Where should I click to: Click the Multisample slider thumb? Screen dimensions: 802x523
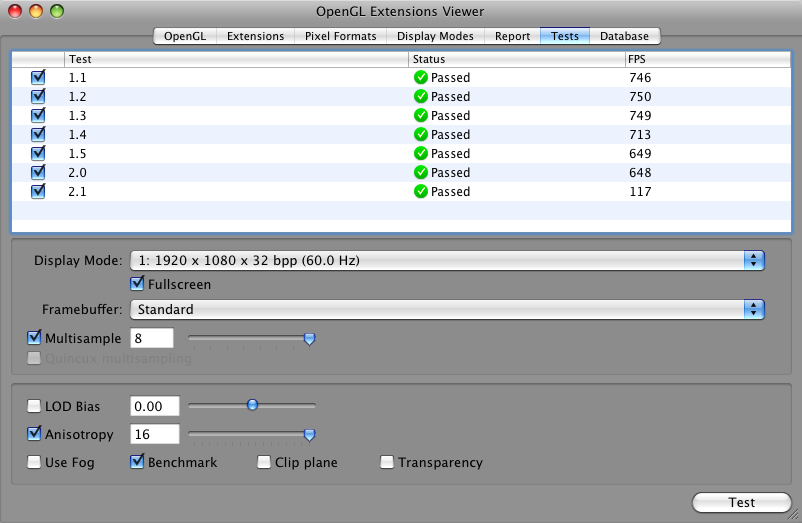tap(309, 338)
